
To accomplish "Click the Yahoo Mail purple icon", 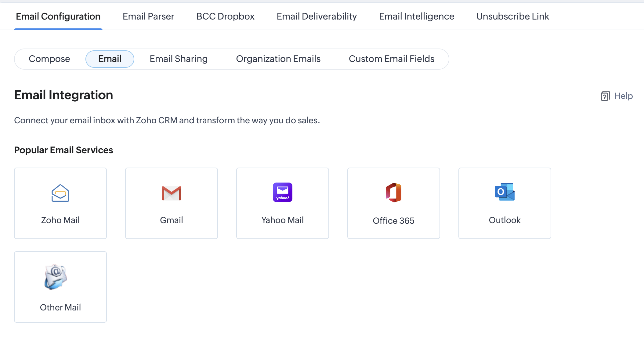I will 282,192.
